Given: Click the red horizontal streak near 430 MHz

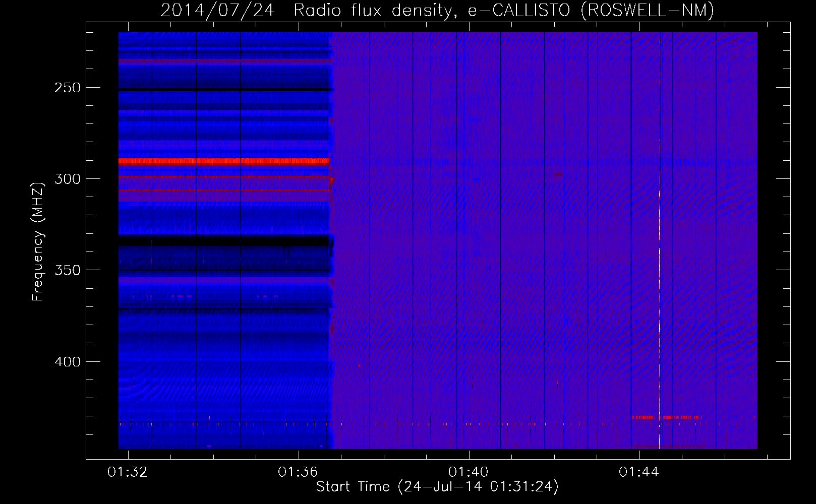Looking at the screenshot, I should [667, 417].
